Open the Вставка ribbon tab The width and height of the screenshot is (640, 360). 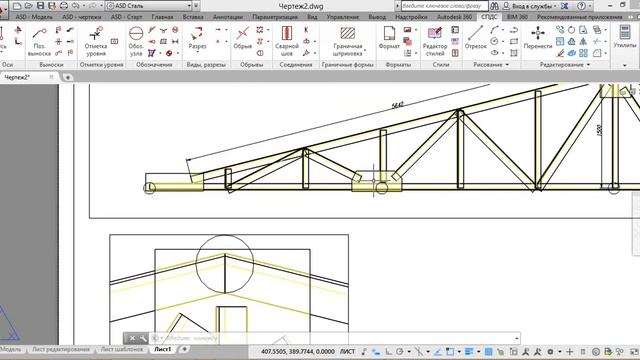tap(193, 17)
